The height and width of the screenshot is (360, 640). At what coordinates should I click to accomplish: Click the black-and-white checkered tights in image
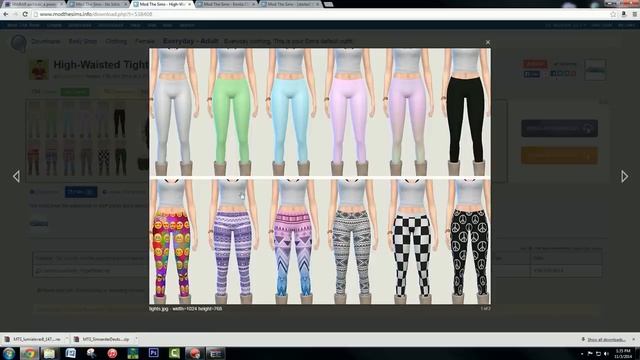click(413, 255)
